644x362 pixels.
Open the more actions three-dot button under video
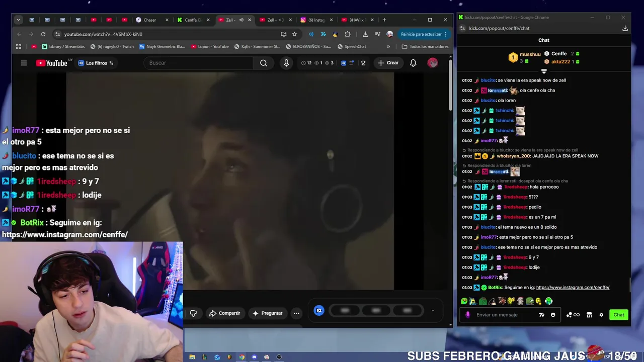(296, 313)
